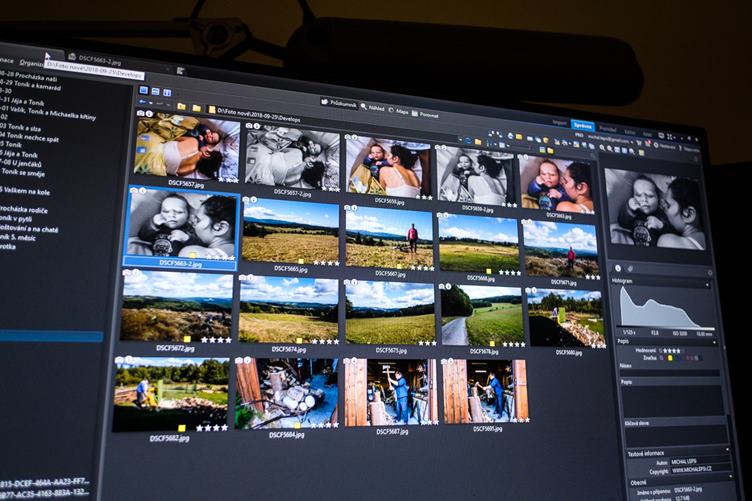The width and height of the screenshot is (752, 501).
Task: Click the Klíčová slova keywords field
Action: pyautogui.click(x=676, y=436)
